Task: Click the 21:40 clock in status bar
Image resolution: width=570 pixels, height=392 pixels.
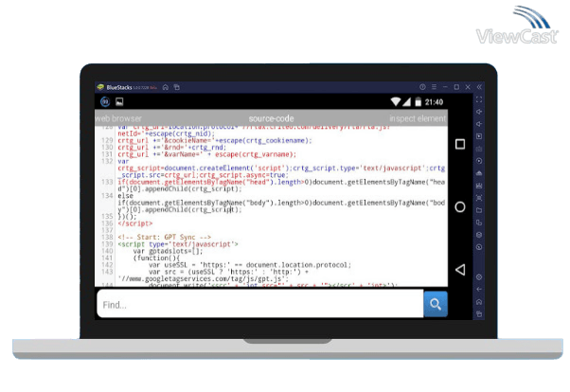Action: click(434, 102)
